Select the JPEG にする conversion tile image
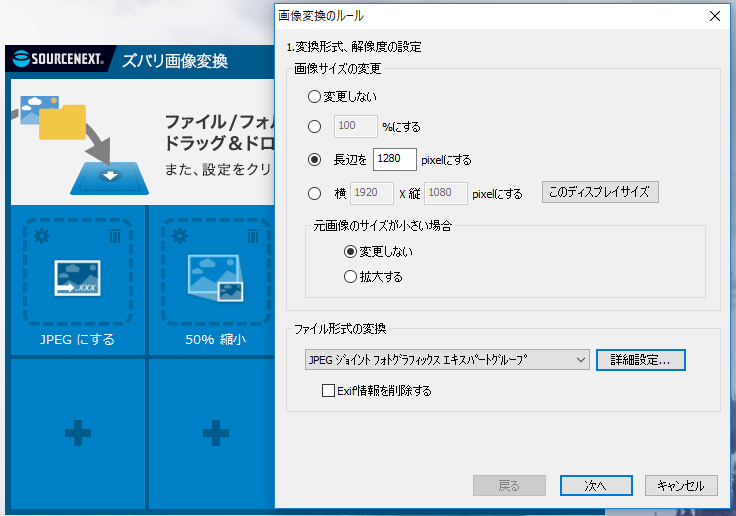736x516 pixels. [x=77, y=278]
